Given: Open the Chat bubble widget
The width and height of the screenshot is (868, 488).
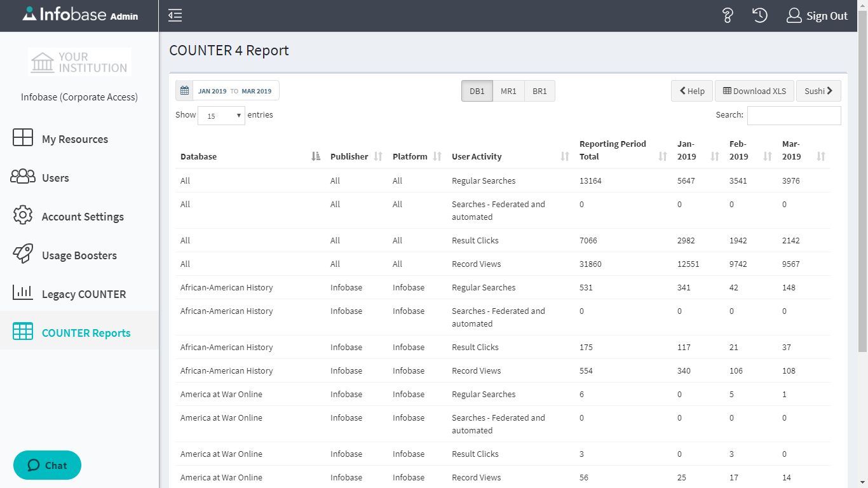Looking at the screenshot, I should (x=47, y=465).
